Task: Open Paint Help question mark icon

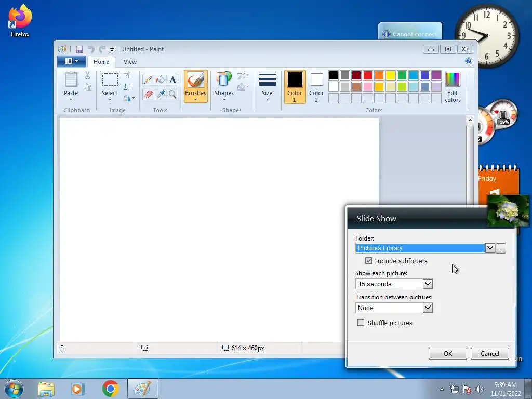Action: tap(469, 61)
